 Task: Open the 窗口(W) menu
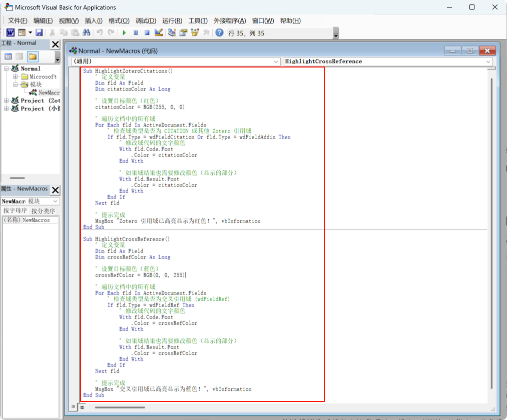point(263,20)
